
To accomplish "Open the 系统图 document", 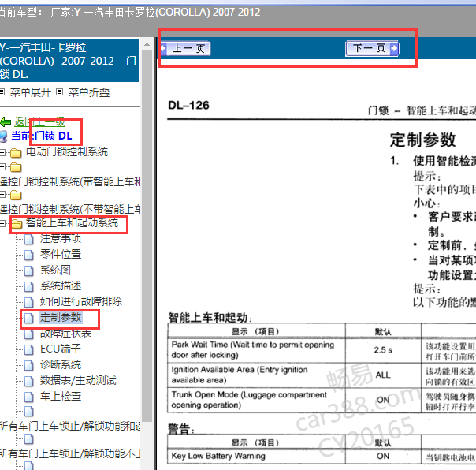I will (x=55, y=270).
